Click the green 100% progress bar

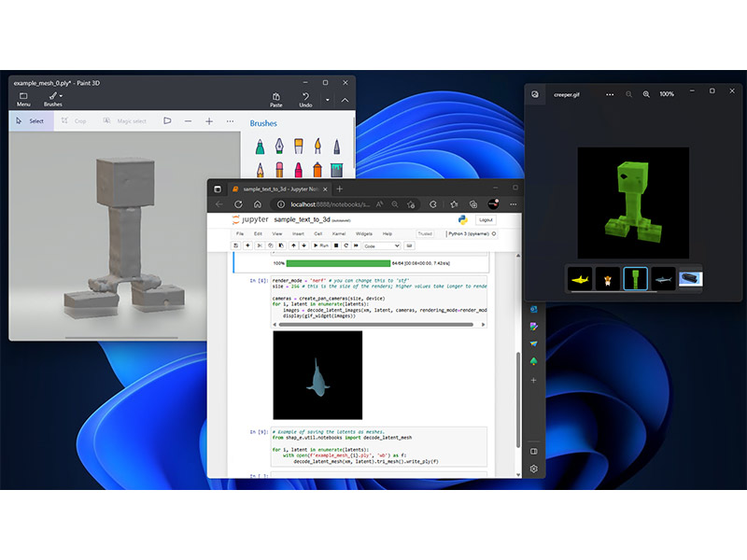click(338, 263)
